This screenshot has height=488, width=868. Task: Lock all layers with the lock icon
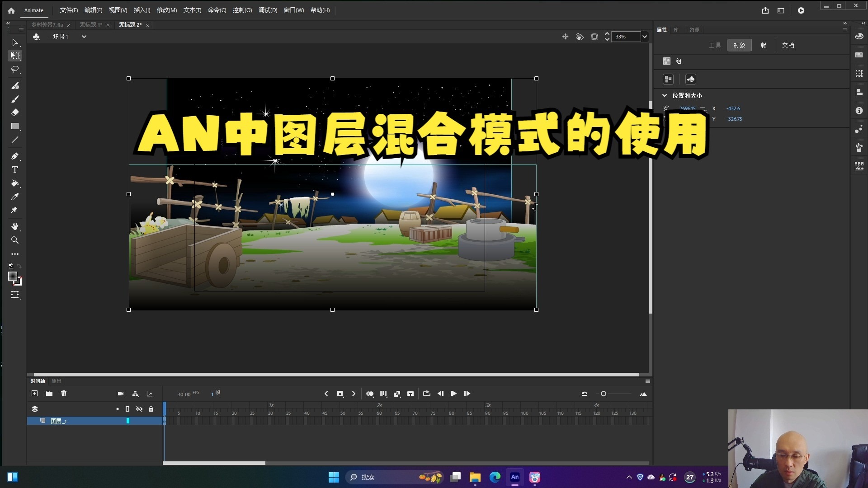click(151, 409)
